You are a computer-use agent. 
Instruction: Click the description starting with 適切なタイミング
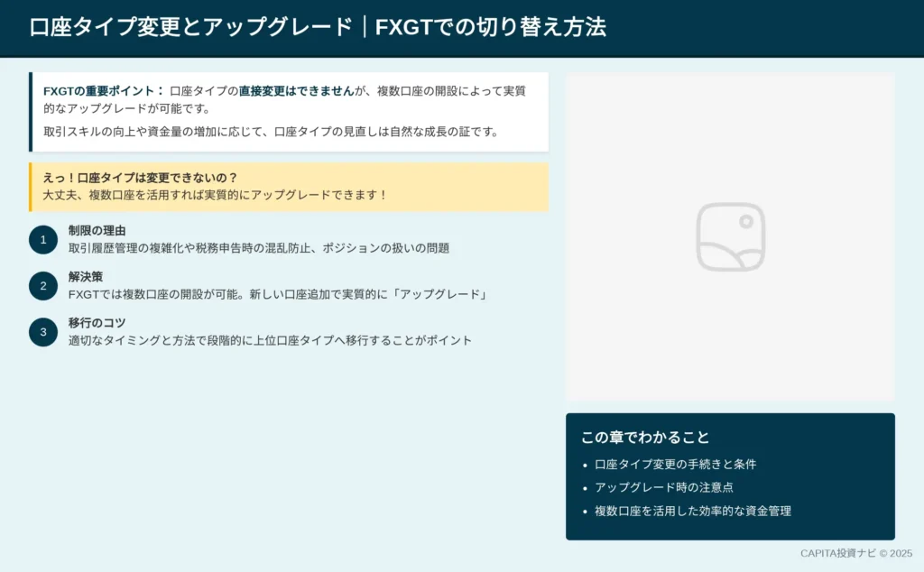click(270, 340)
